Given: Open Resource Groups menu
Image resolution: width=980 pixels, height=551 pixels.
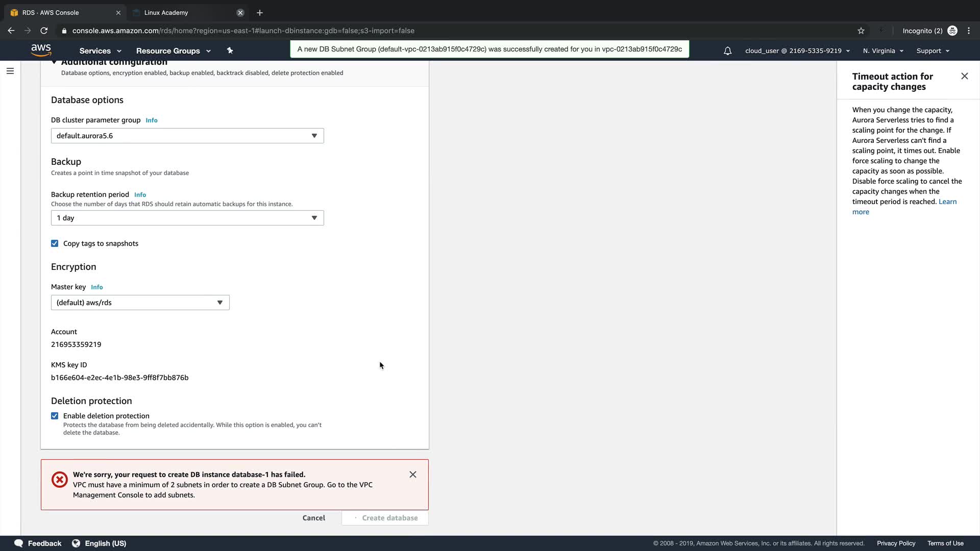Looking at the screenshot, I should tap(173, 51).
